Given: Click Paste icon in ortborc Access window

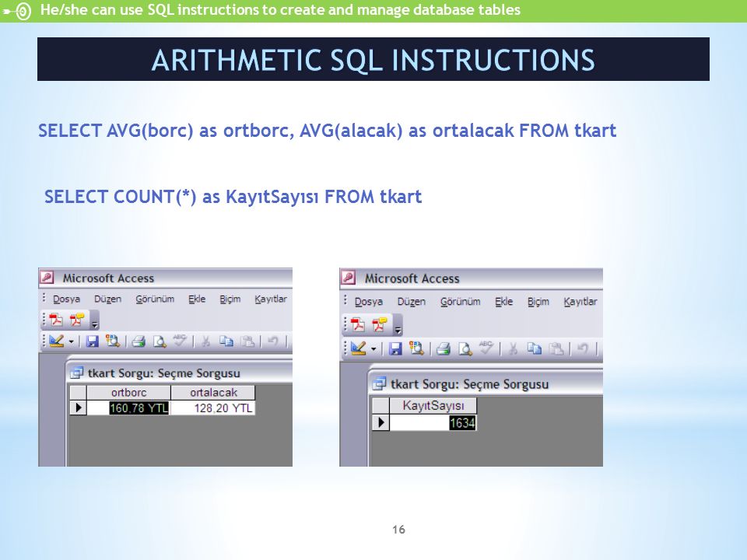Looking at the screenshot, I should point(247,341).
